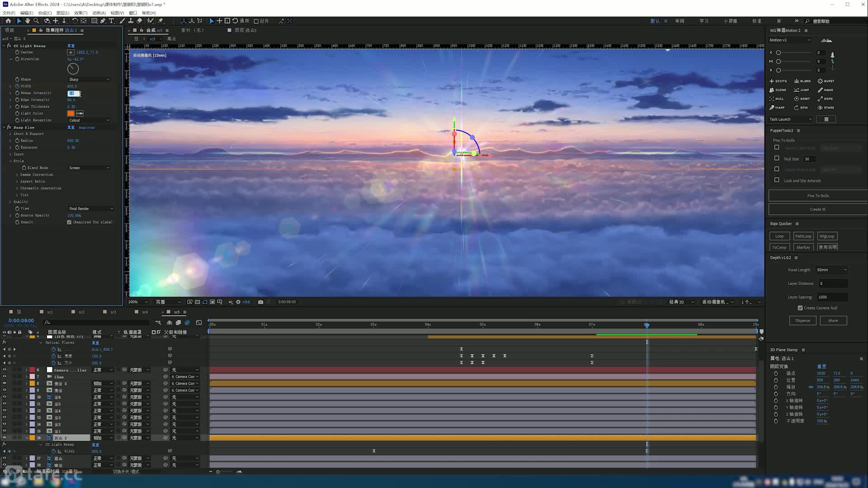This screenshot has width=868, height=488.
Task: Switch to the sc1 timeline tab
Action: 50,312
